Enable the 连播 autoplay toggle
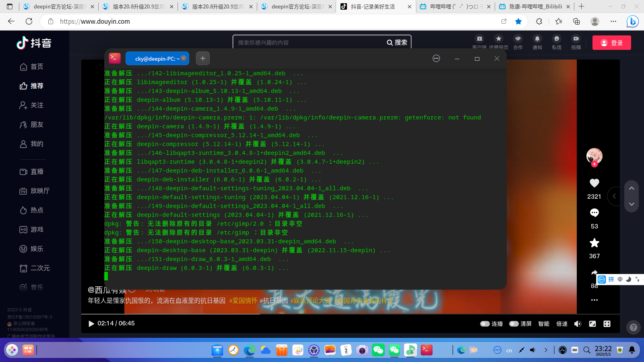Screen dimensions: 644x362 tap(485, 323)
